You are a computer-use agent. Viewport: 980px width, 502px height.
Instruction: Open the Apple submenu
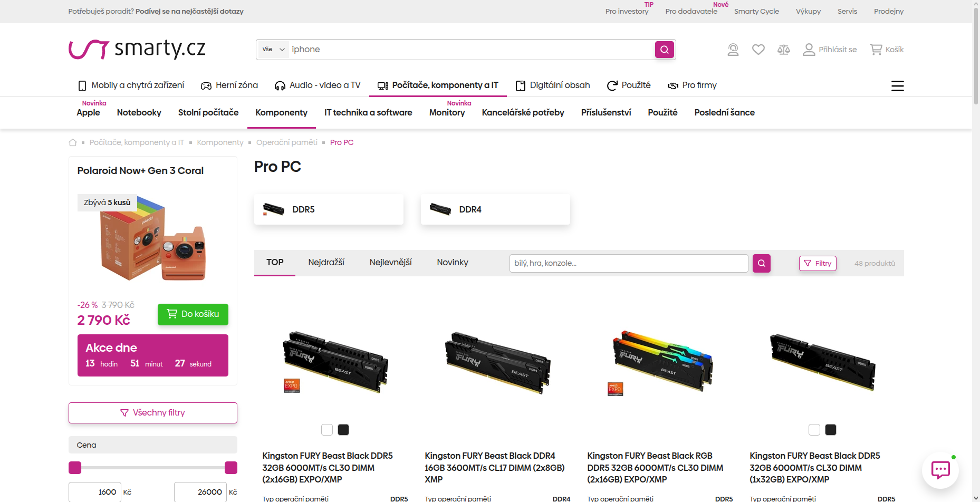click(x=88, y=113)
